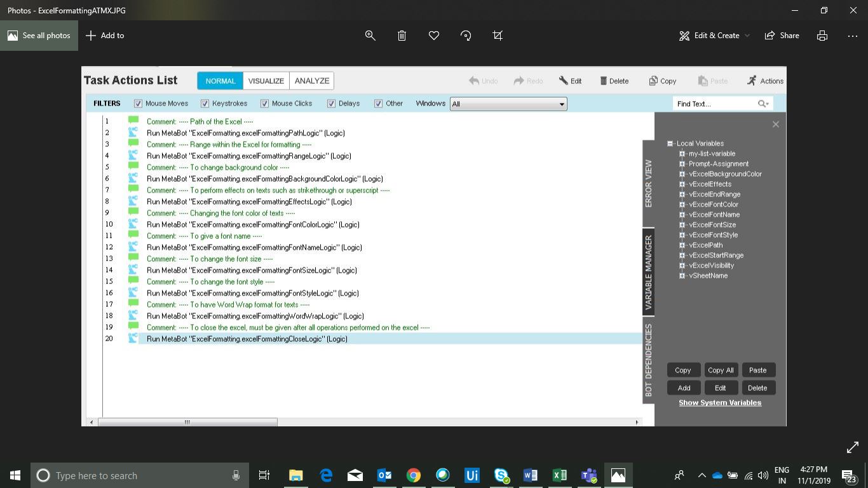The width and height of the screenshot is (868, 488).
Task: Click the trash delete icon in Photos
Action: 402,36
